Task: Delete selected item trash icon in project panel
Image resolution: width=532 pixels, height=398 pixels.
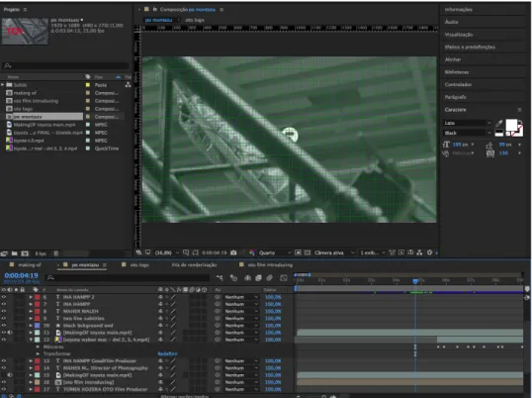Action: (x=56, y=253)
